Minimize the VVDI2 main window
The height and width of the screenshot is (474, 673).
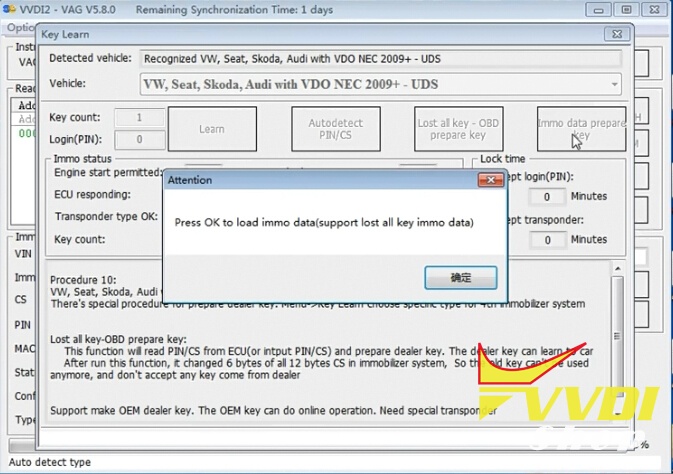coord(598,10)
